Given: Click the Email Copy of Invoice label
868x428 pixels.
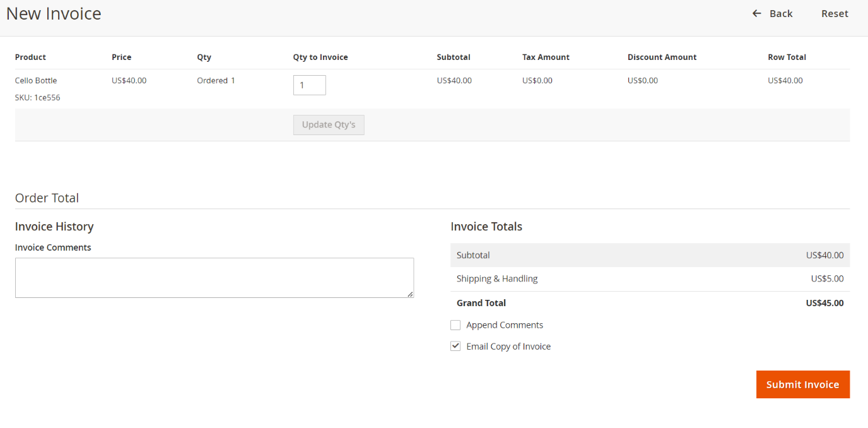Looking at the screenshot, I should [508, 347].
